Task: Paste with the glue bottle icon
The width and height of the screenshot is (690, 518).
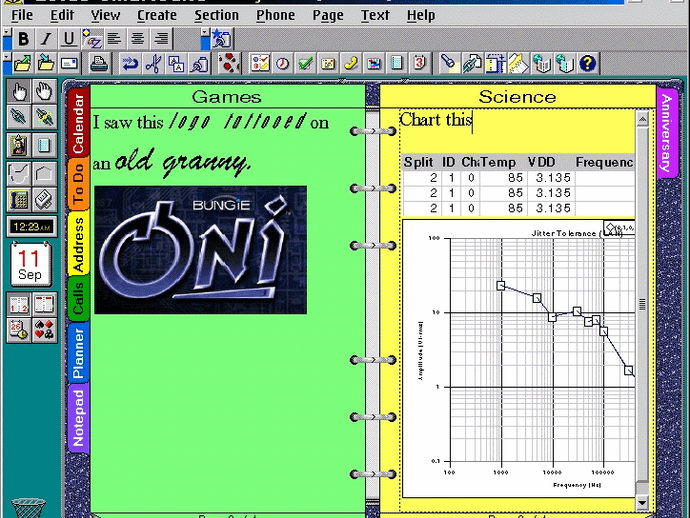Action: [199, 63]
